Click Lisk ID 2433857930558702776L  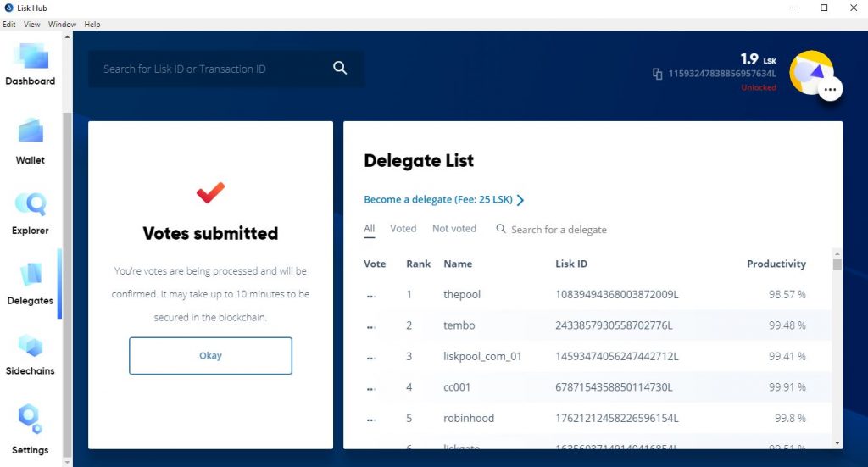click(x=614, y=325)
